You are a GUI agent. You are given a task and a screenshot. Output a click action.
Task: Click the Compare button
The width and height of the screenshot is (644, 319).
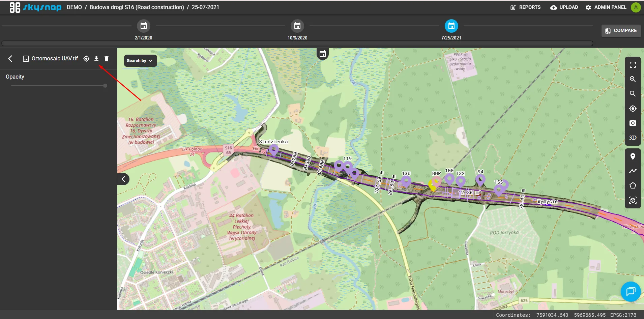coord(621,31)
